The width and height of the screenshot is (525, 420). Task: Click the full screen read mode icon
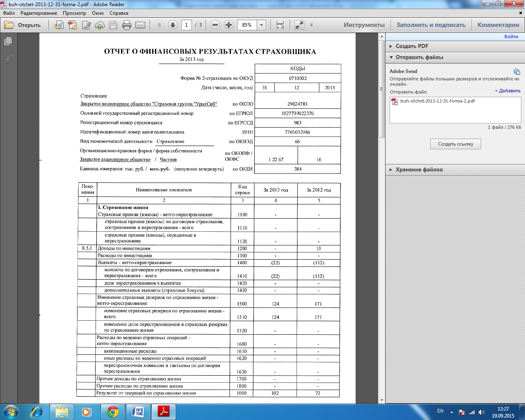pyautogui.click(x=299, y=25)
